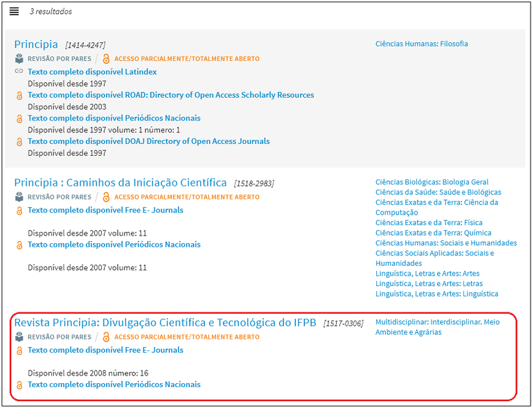Click peer review icon under Revista Principia
532x408 pixels.
[x=19, y=337]
